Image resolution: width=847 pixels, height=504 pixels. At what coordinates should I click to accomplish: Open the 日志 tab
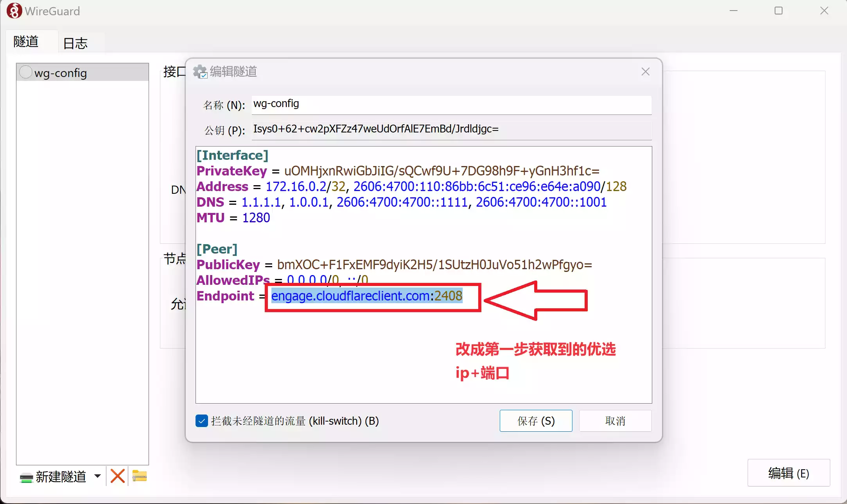click(x=75, y=43)
